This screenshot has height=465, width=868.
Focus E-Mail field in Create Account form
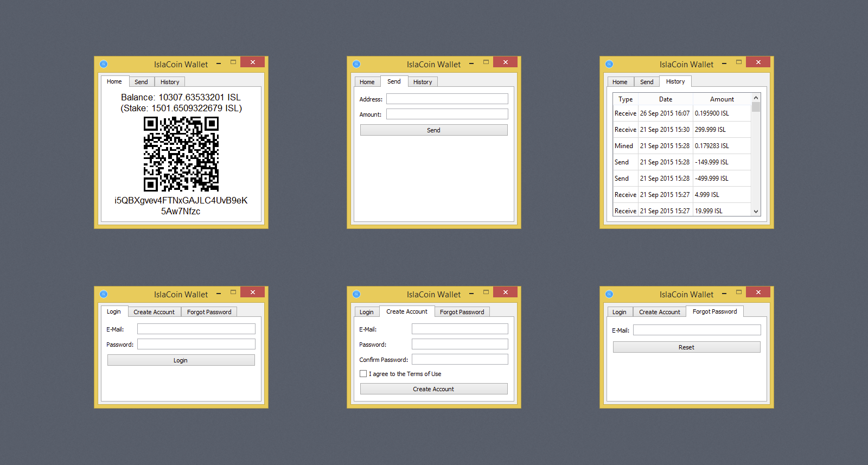click(460, 329)
